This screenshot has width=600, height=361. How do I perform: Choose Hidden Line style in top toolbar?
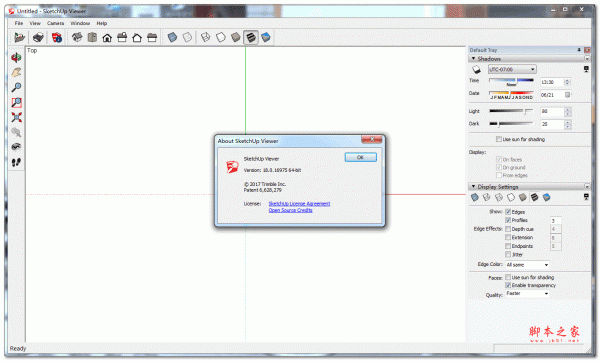coord(221,38)
